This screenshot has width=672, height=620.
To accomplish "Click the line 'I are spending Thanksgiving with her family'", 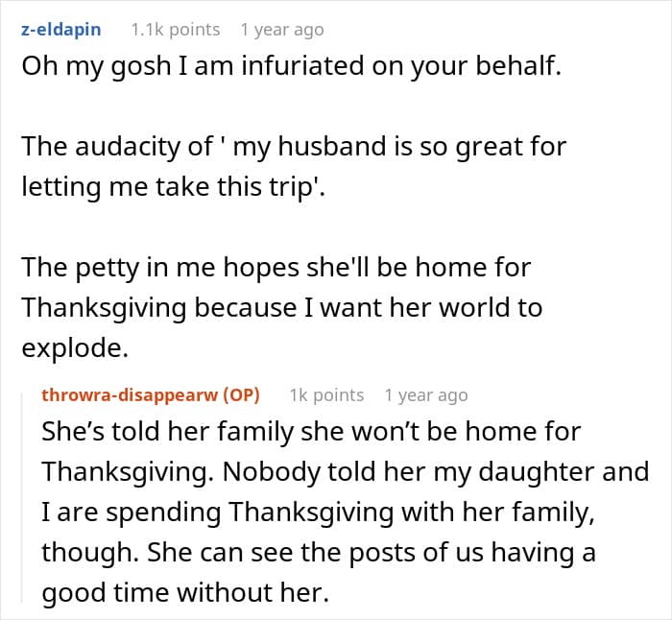I will click(x=318, y=512).
